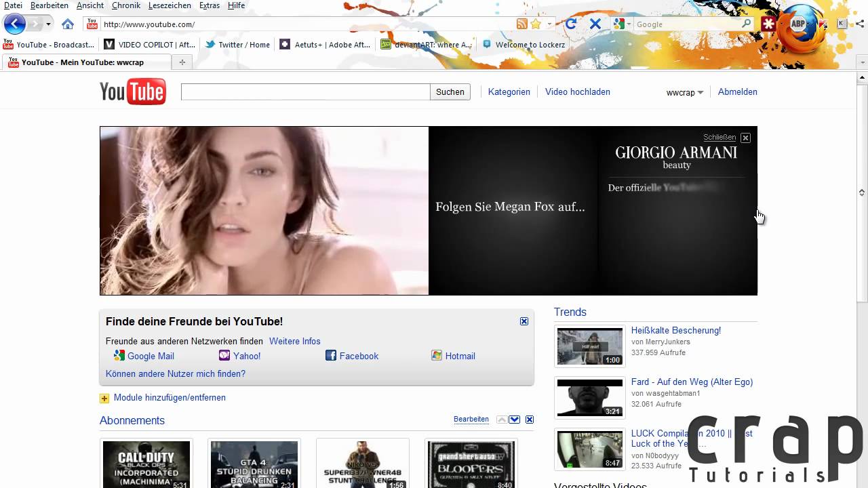868x488 pixels.
Task: Open the GTA 4 Stupid Drunken Balancing thumbnail
Action: [x=254, y=464]
